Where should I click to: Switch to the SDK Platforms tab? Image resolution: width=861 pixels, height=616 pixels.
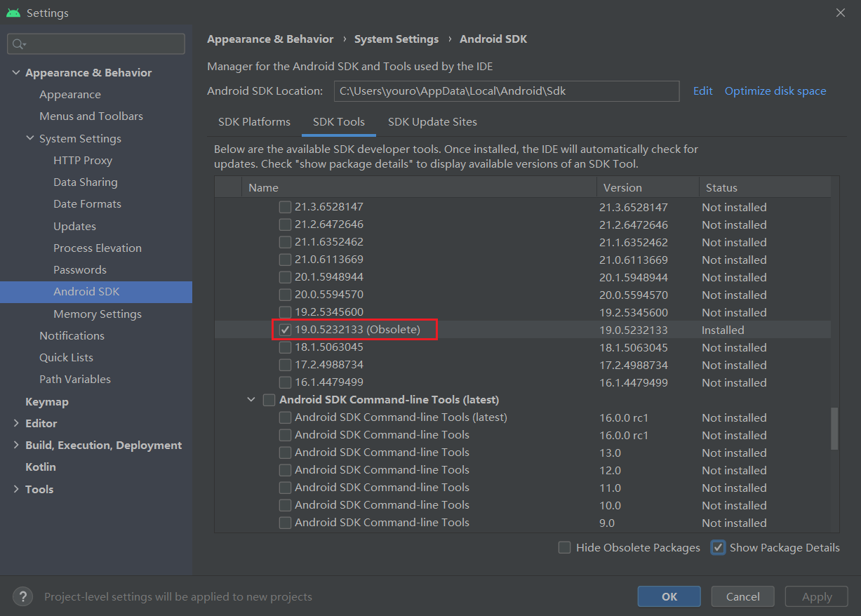coord(254,122)
